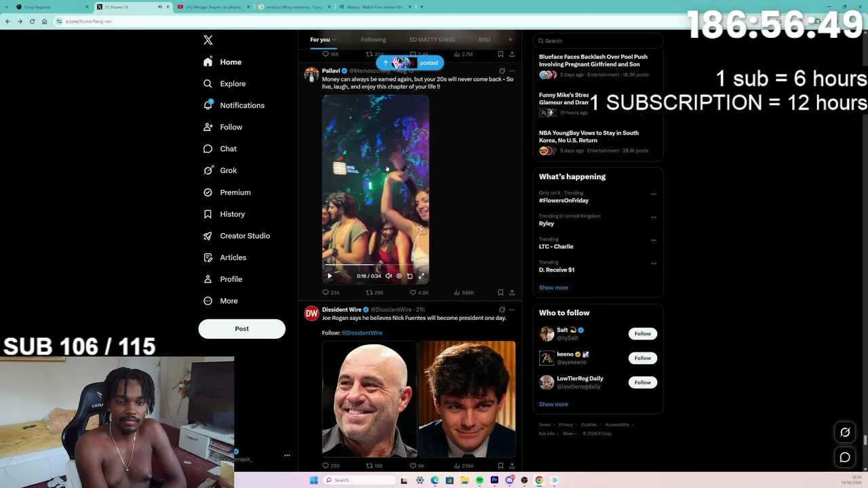Open Premium in the sidebar
This screenshot has width=868, height=488.
coord(226,192)
